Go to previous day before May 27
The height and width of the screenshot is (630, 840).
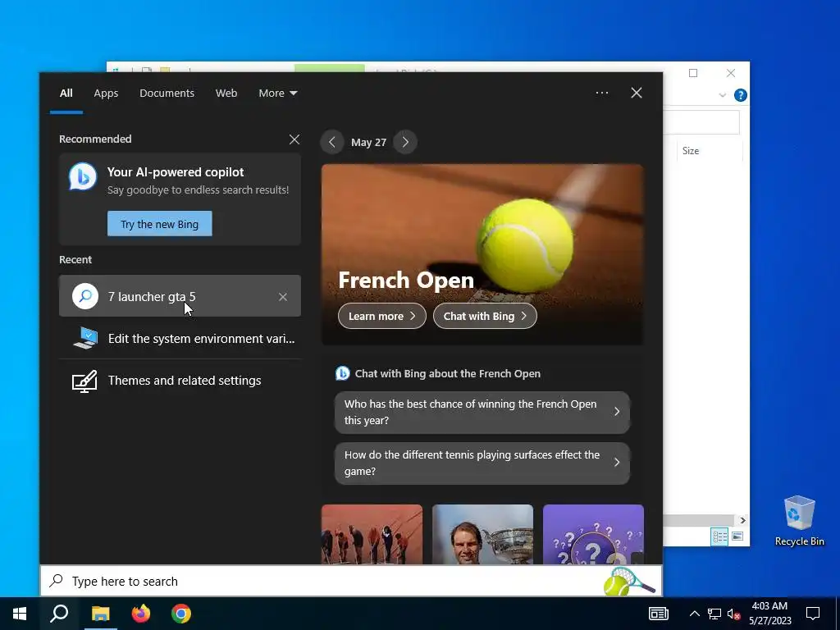tap(332, 142)
